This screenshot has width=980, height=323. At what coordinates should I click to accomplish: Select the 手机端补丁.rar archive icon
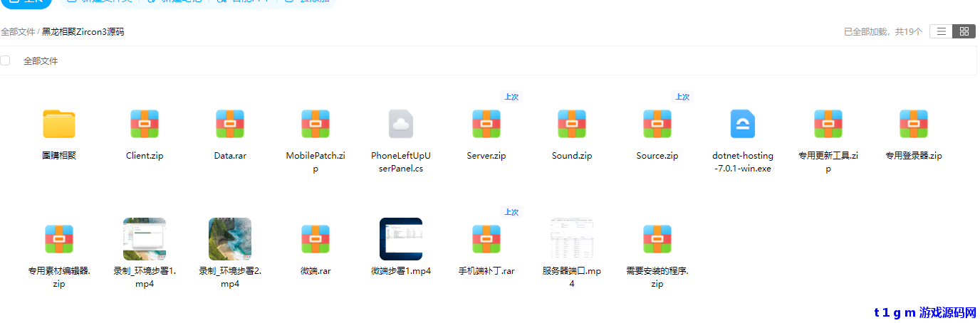coord(486,239)
